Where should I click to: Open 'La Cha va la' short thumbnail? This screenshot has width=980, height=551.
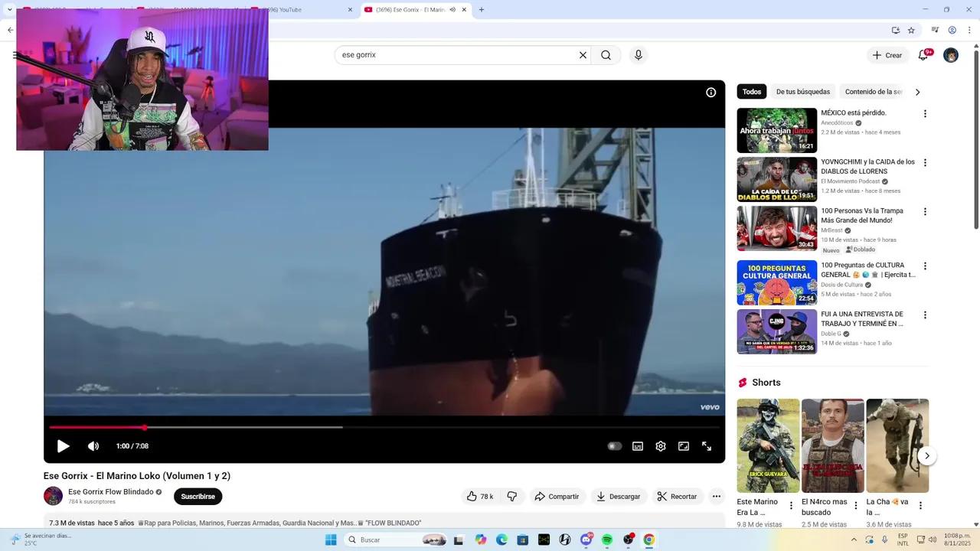tap(897, 445)
